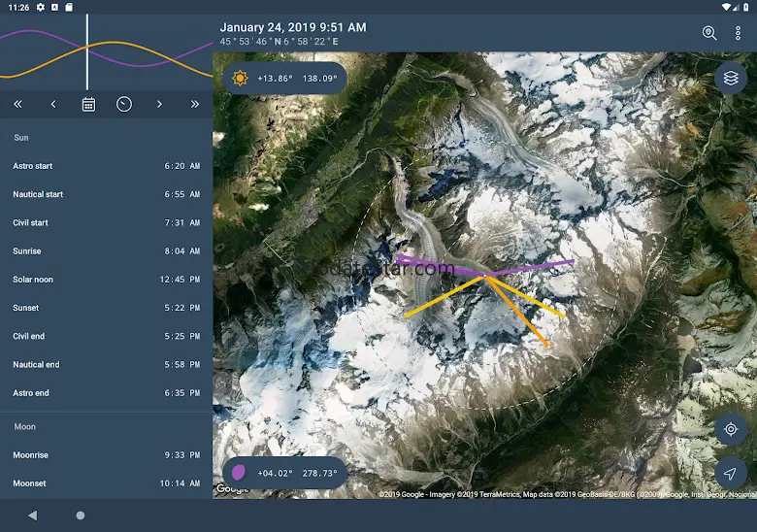The width and height of the screenshot is (757, 532).
Task: Select the Moonrise 9:33 PM row
Action: coord(106,454)
